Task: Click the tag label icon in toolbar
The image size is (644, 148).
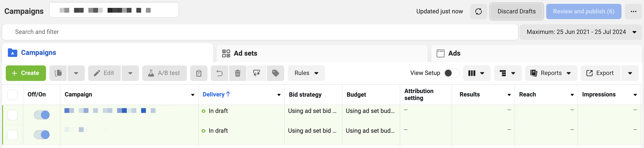Action: [x=275, y=73]
